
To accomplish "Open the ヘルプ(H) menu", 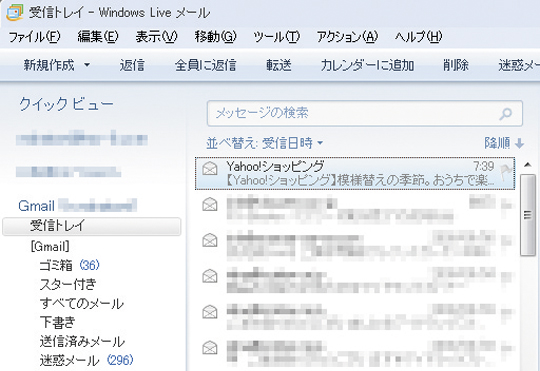I will 418,36.
